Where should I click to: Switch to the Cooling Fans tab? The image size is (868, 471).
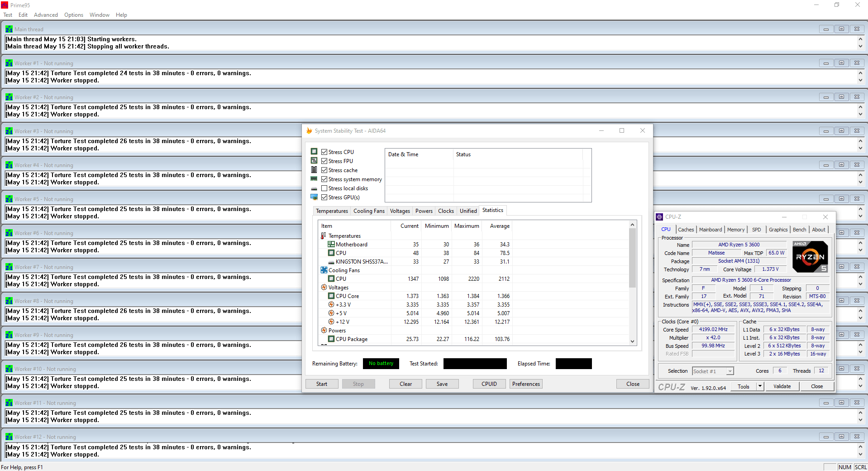point(369,211)
